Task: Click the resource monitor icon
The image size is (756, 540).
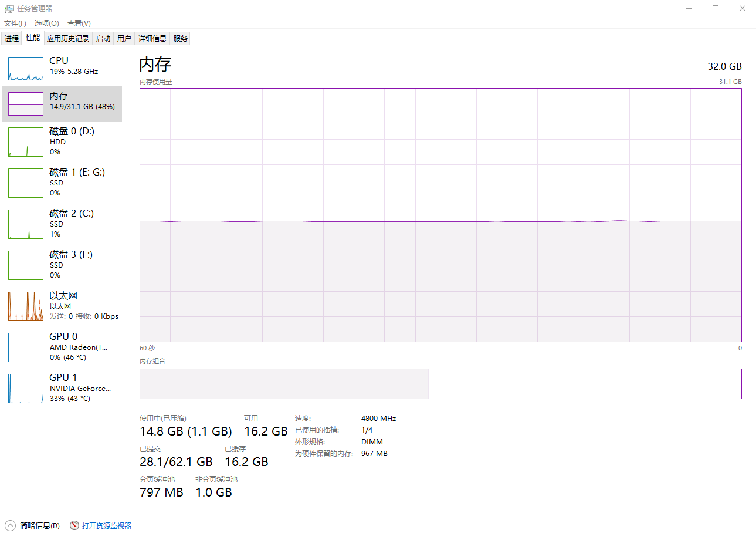Action: pos(74,525)
